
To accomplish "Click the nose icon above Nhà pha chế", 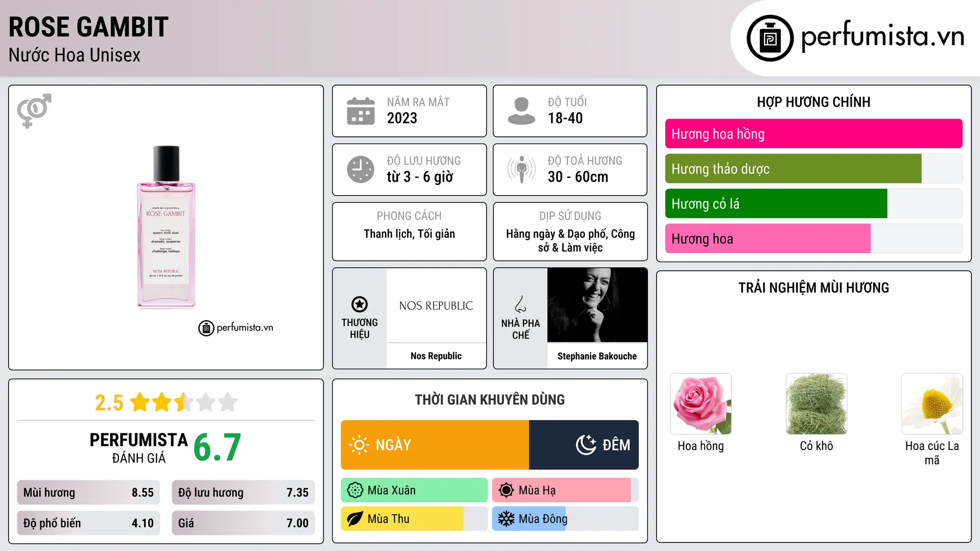I will coord(521,304).
